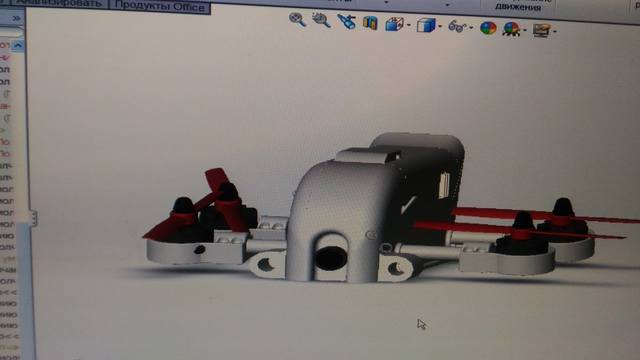Screen dimensions: 640x360
Task: Select the Zoom to Area tool
Action: (x=321, y=20)
